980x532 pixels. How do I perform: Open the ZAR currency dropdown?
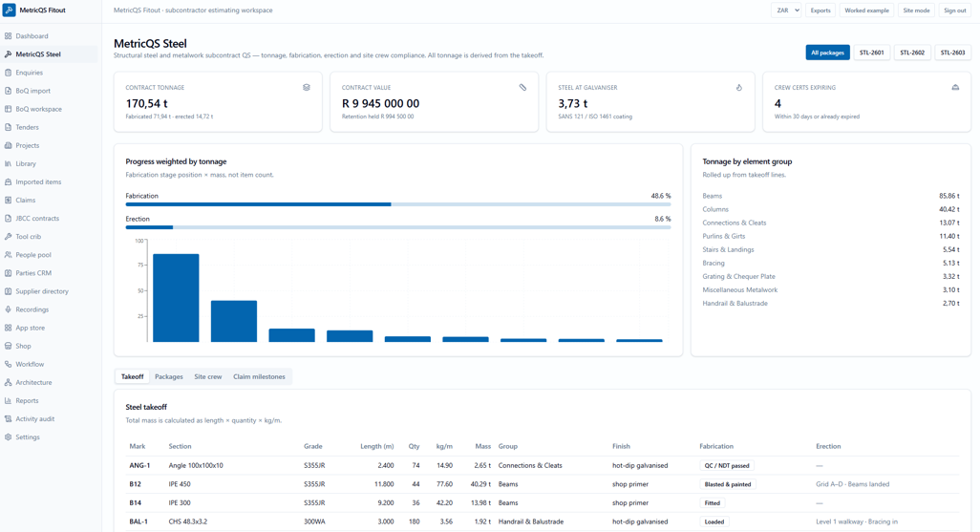point(786,10)
